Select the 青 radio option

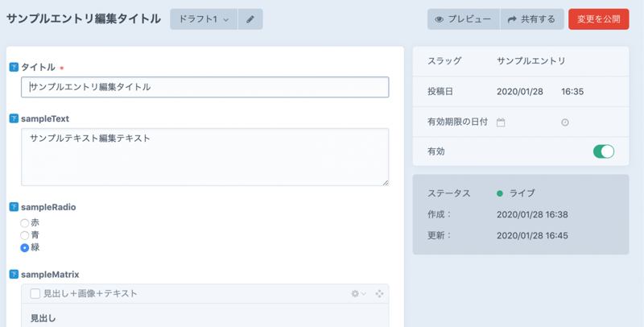pos(25,235)
